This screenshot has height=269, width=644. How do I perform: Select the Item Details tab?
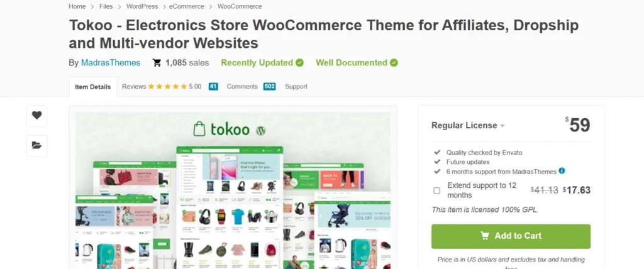[x=93, y=87]
